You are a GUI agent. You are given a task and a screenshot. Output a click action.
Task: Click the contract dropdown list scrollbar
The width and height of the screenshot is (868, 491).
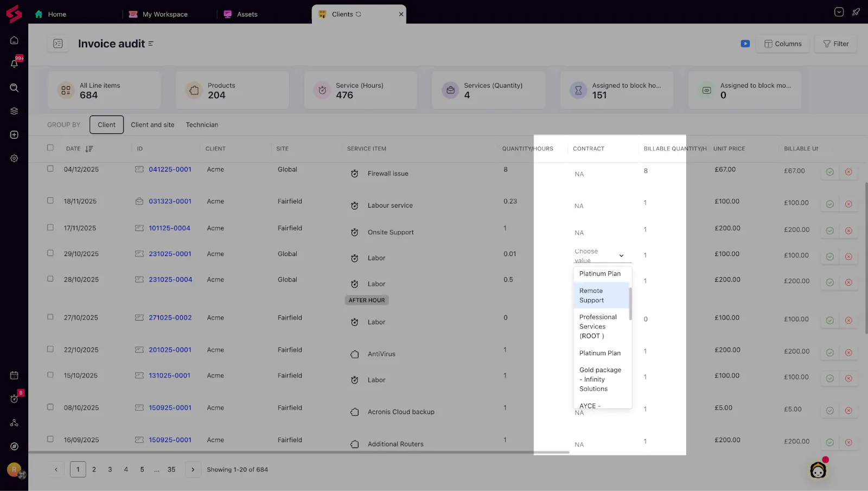(630, 303)
